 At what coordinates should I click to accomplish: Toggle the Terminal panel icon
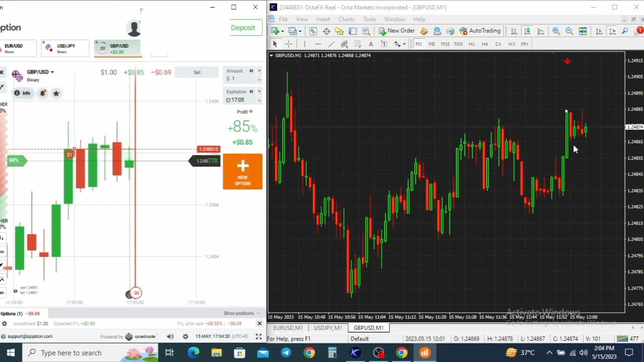click(353, 31)
